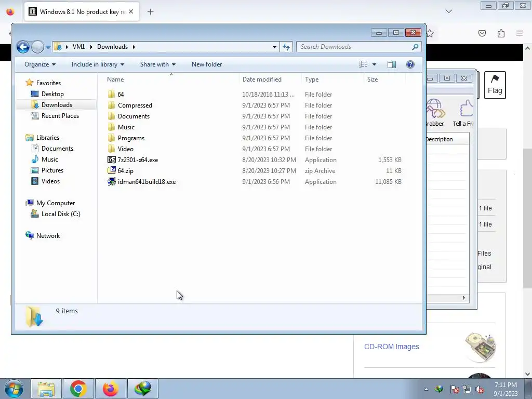The height and width of the screenshot is (399, 532).
Task: Select the Windows 8.1 No product key tab
Action: [x=82, y=12]
